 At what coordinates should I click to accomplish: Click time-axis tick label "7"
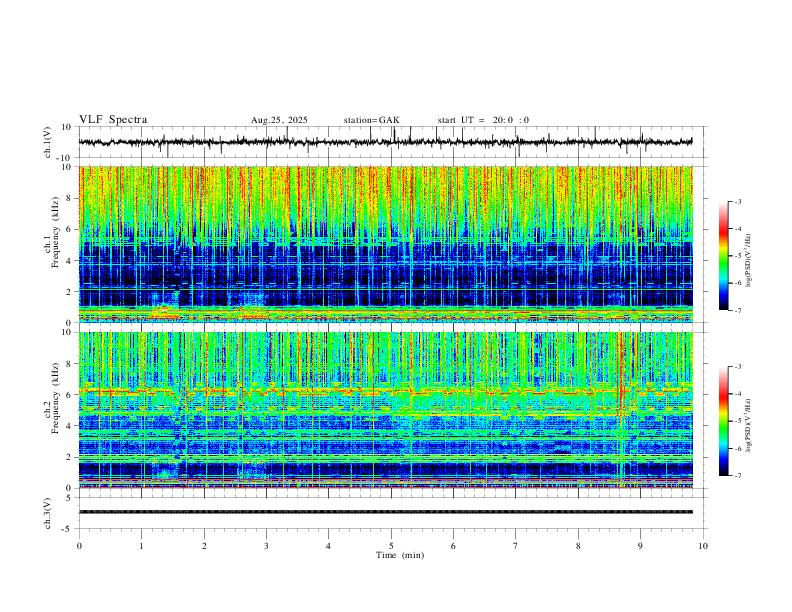click(x=516, y=546)
